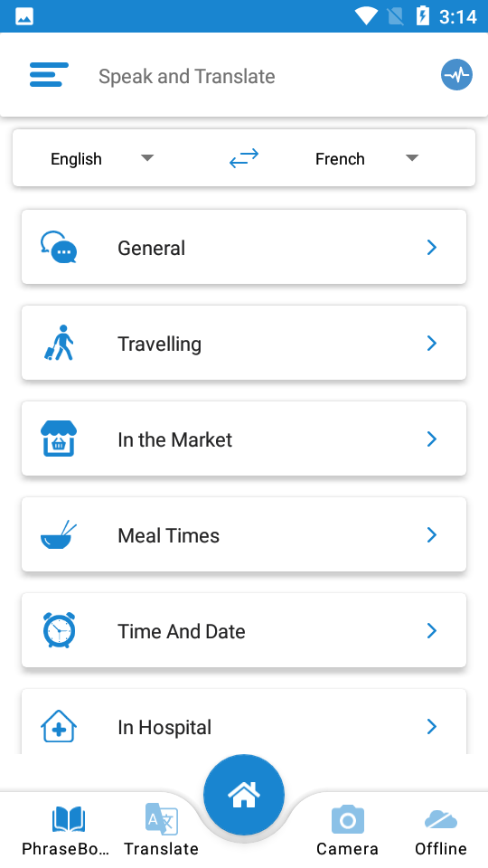Tap the hospital cross house icon
The image size is (488, 868).
[x=59, y=726]
